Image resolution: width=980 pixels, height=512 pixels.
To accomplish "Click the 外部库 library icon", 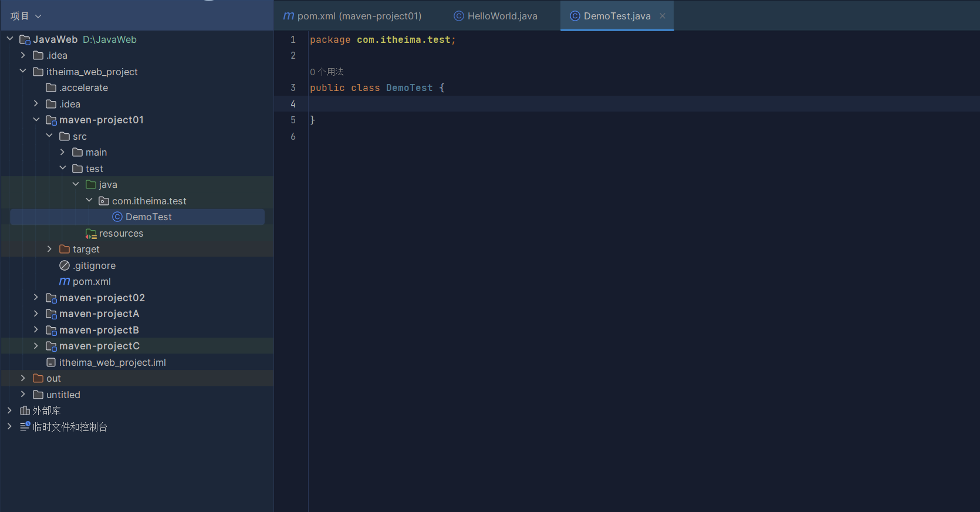I will [x=25, y=410].
